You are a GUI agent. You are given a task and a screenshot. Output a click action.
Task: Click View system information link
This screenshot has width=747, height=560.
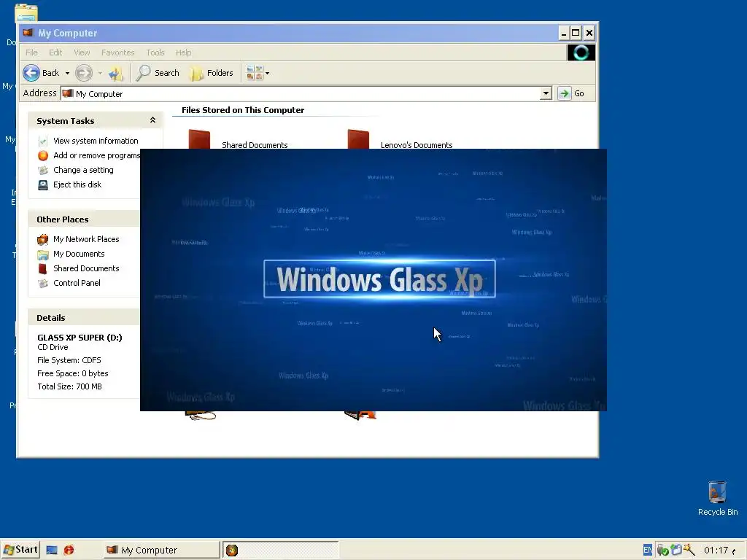96,141
